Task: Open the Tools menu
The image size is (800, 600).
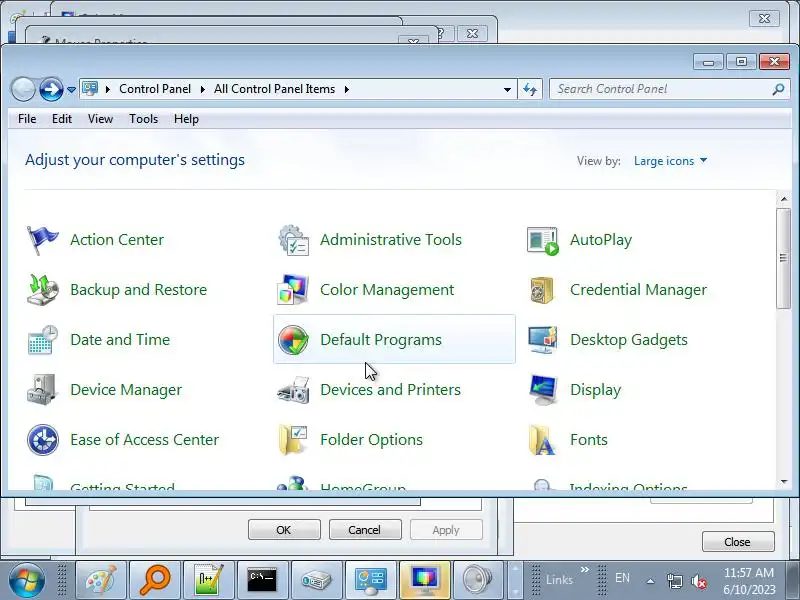Action: [x=143, y=119]
